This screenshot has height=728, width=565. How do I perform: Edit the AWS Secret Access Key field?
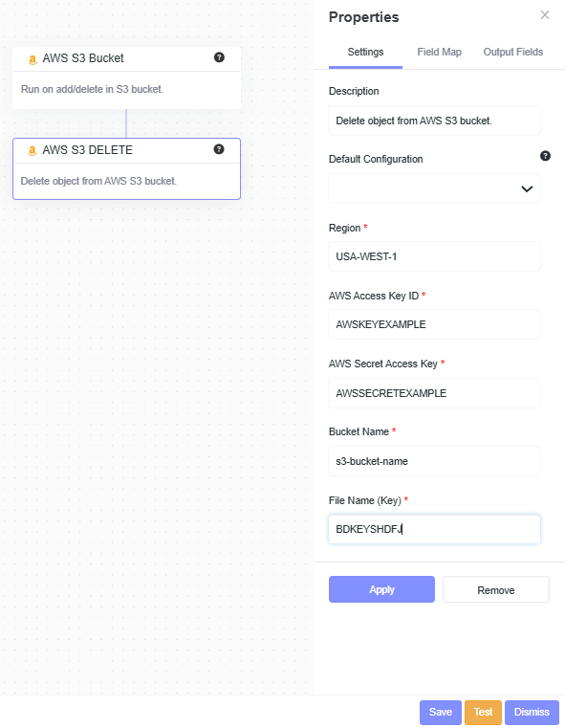click(434, 393)
